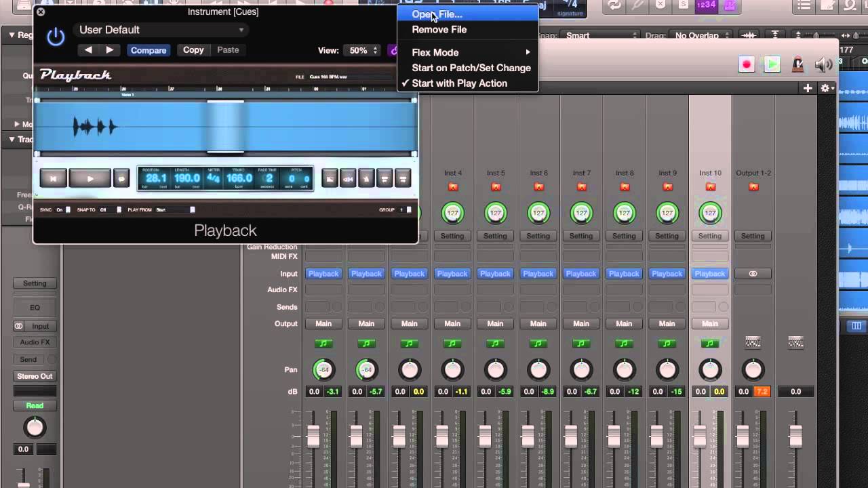Click the S solo toolbar button
The width and height of the screenshot is (868, 488).
685,5
